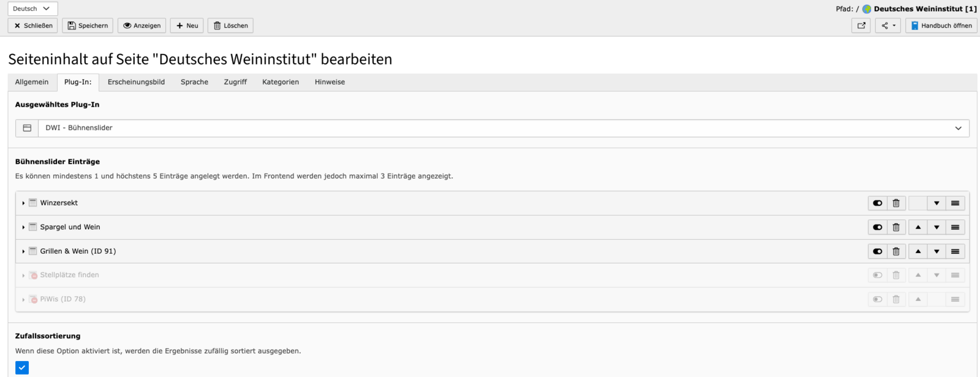This screenshot has width=980, height=377.
Task: Delete the Winzersekt entry via trash icon
Action: click(896, 203)
